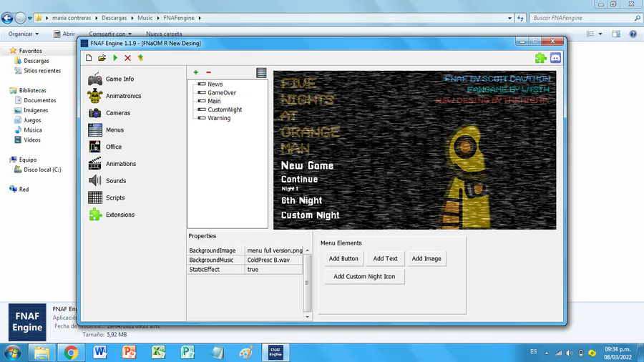Screen dimensions: 644x362
Task: Open Word from the taskbar
Action: coord(99,353)
